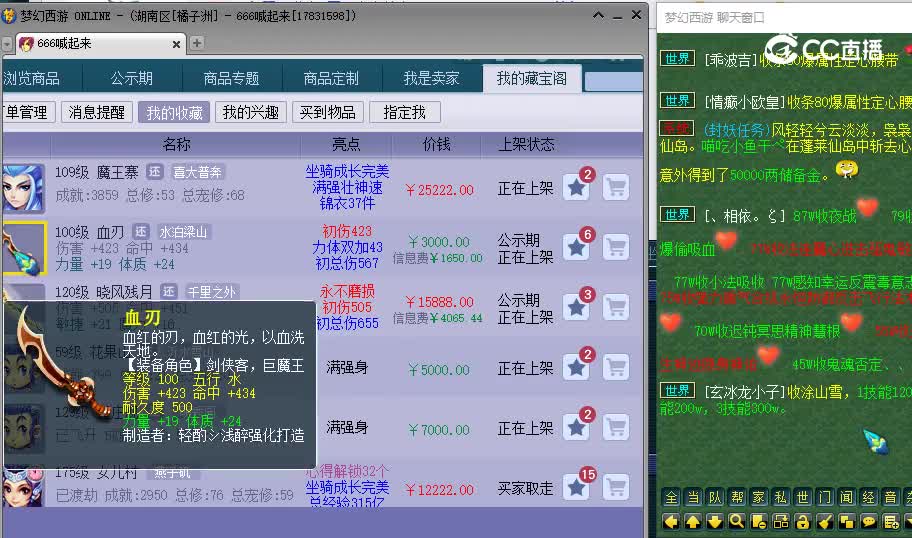This screenshot has width=912, height=538.
Task: Click the 消息提醒 button
Action: tap(97, 112)
